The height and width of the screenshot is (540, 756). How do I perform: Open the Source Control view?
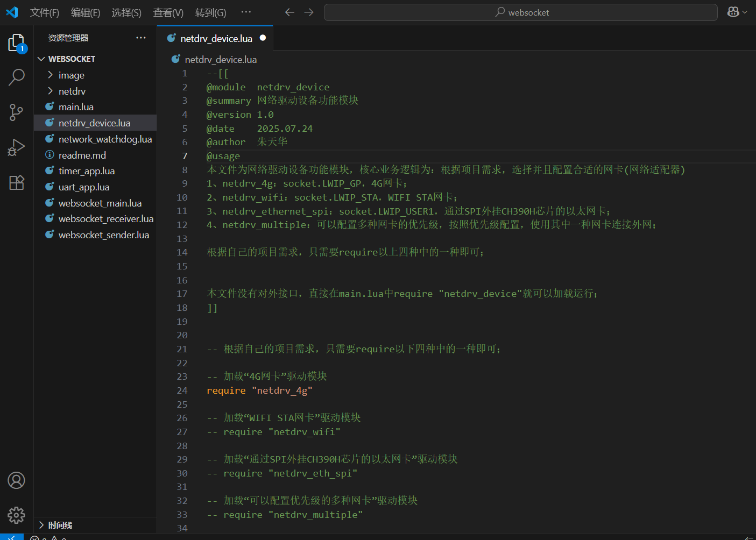[x=17, y=112]
